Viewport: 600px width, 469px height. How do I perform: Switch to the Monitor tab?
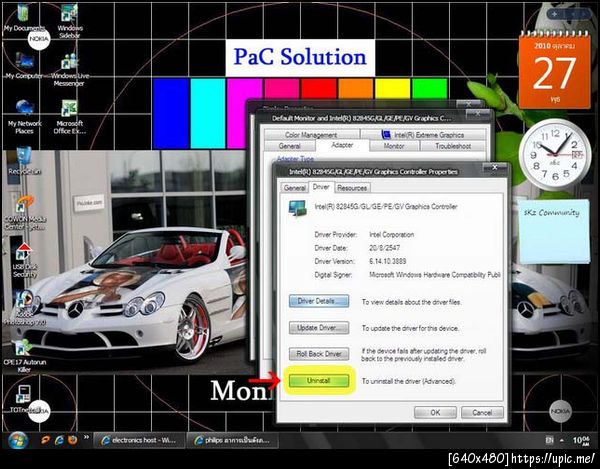tap(394, 146)
